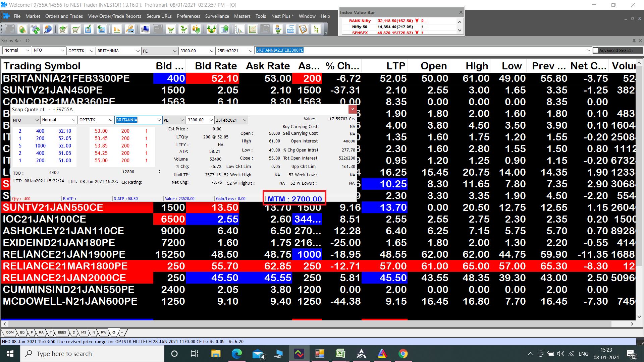The height and width of the screenshot is (362, 644).
Task: Open sell order entry cart icon
Action: pos(76,29)
